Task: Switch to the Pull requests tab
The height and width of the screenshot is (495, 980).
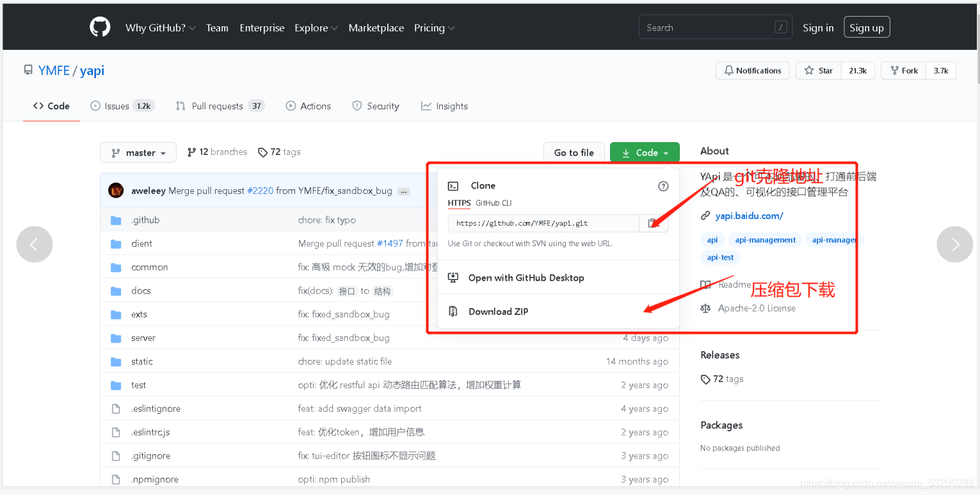Action: [x=220, y=106]
